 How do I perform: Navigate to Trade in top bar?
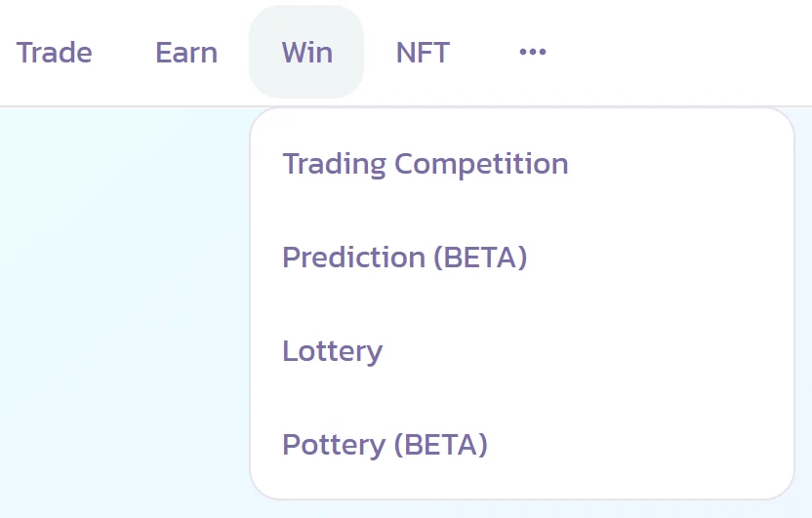coord(55,53)
